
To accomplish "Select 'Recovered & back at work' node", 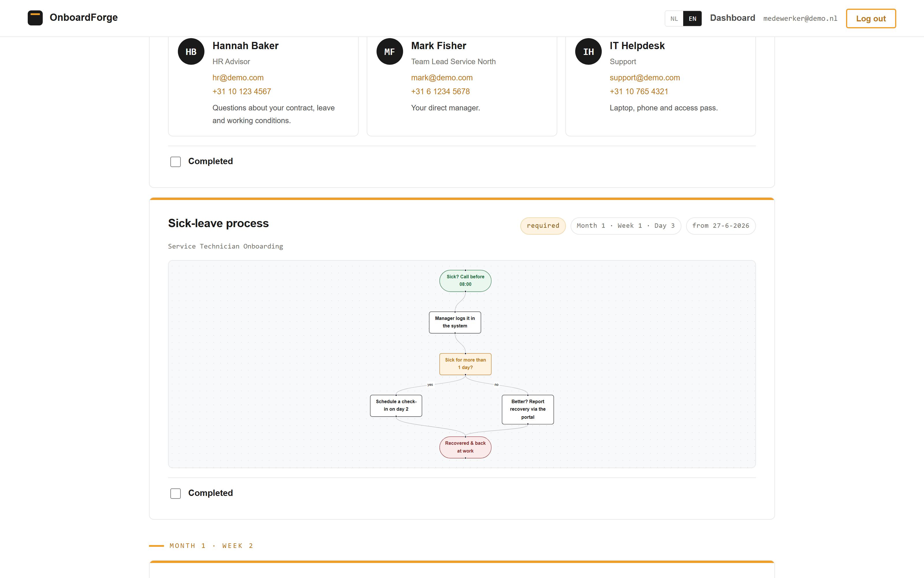I will click(x=465, y=447).
